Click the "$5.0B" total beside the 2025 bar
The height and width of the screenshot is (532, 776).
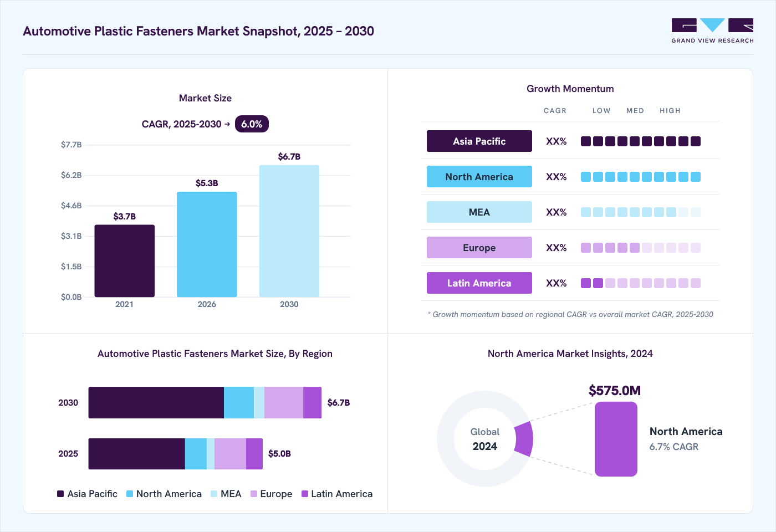pos(279,454)
